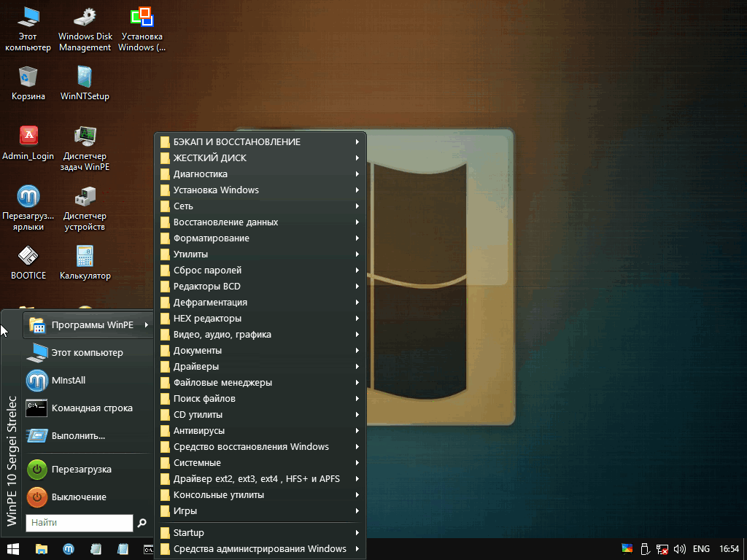The image size is (747, 560).
Task: Select the Консольные утилиты entry
Action: point(260,495)
